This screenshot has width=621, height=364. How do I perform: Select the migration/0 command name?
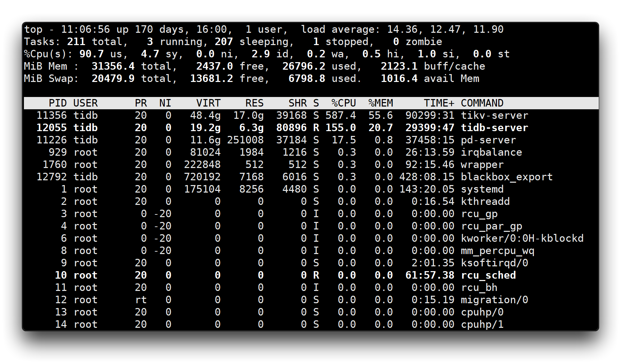pos(494,300)
